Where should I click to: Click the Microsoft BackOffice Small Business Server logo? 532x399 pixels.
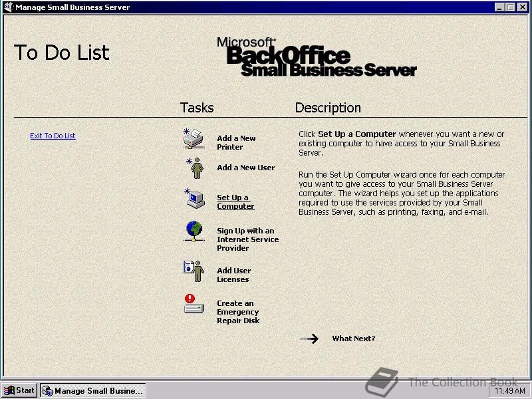coord(317,57)
